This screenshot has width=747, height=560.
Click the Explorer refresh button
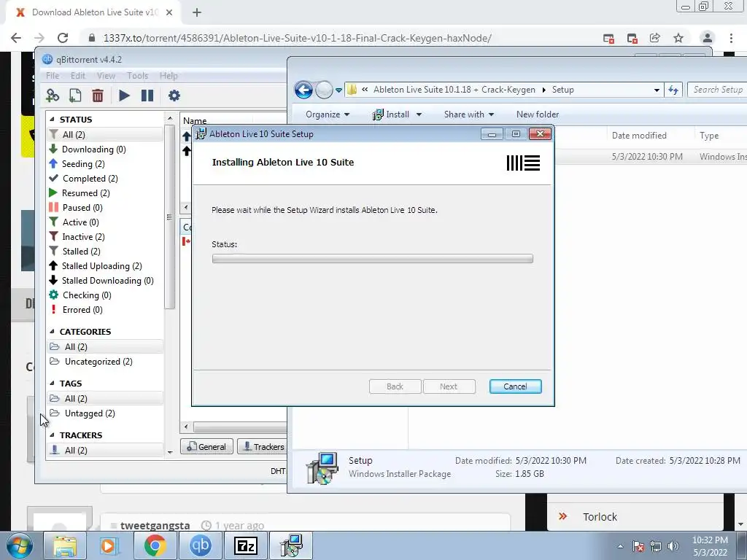(673, 90)
